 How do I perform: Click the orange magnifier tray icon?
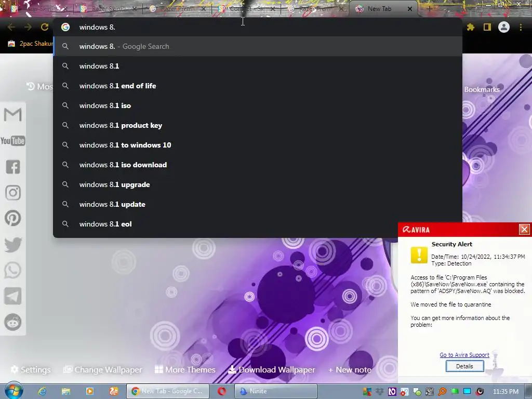point(442,392)
